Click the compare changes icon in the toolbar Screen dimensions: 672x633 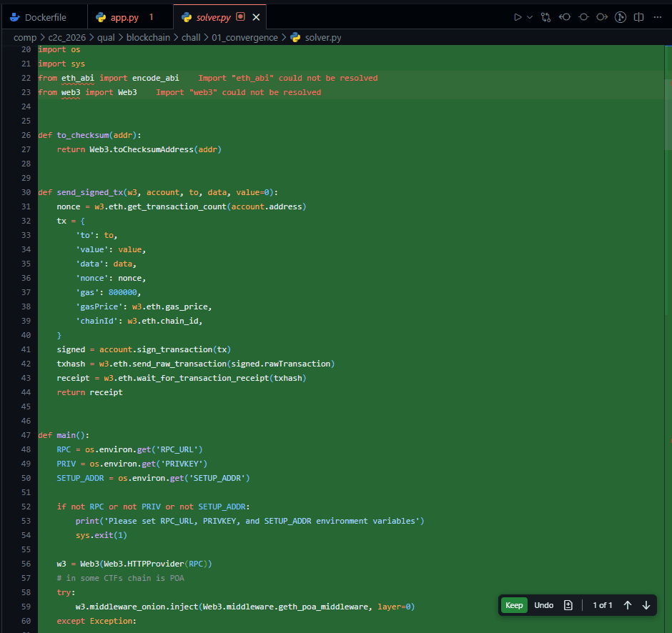point(546,16)
